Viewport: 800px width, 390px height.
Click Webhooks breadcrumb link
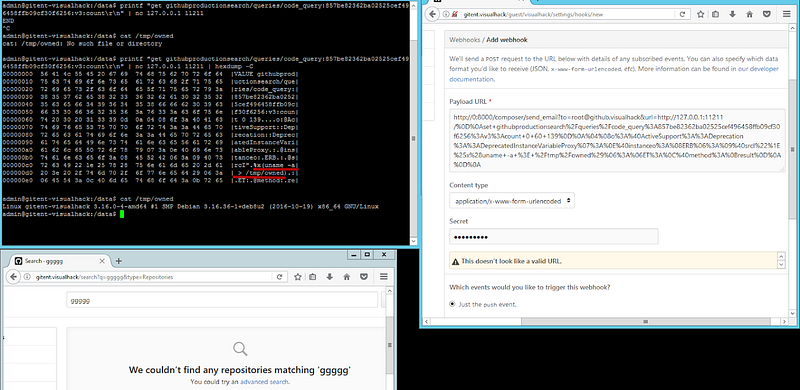coord(464,39)
